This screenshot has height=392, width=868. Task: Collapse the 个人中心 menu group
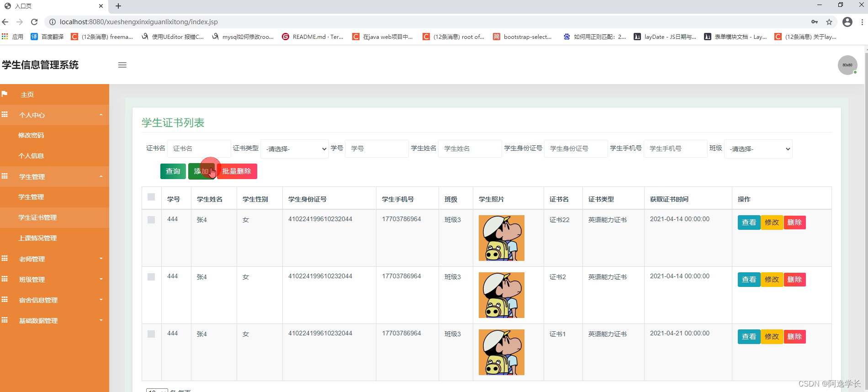coord(54,115)
